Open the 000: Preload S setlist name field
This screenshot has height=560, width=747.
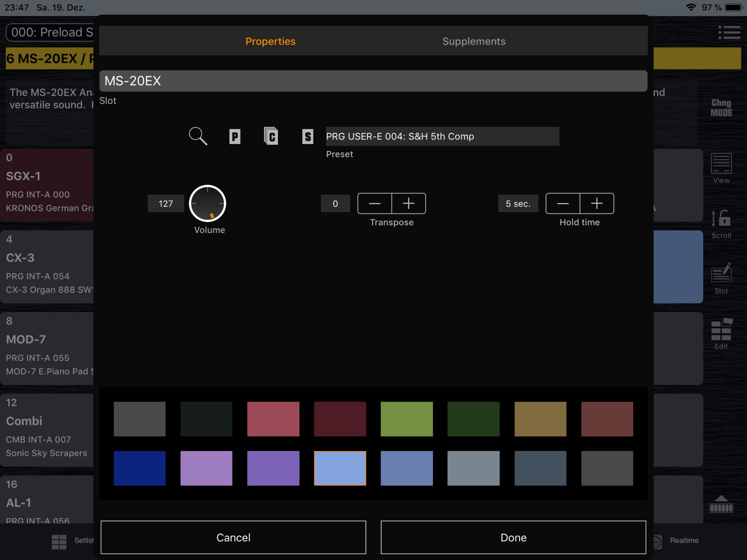(50, 33)
